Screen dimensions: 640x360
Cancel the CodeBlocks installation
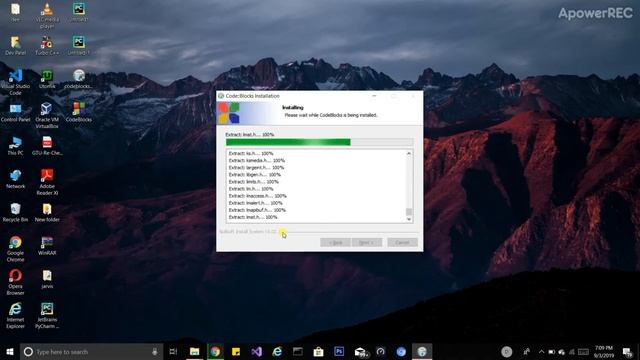point(402,242)
